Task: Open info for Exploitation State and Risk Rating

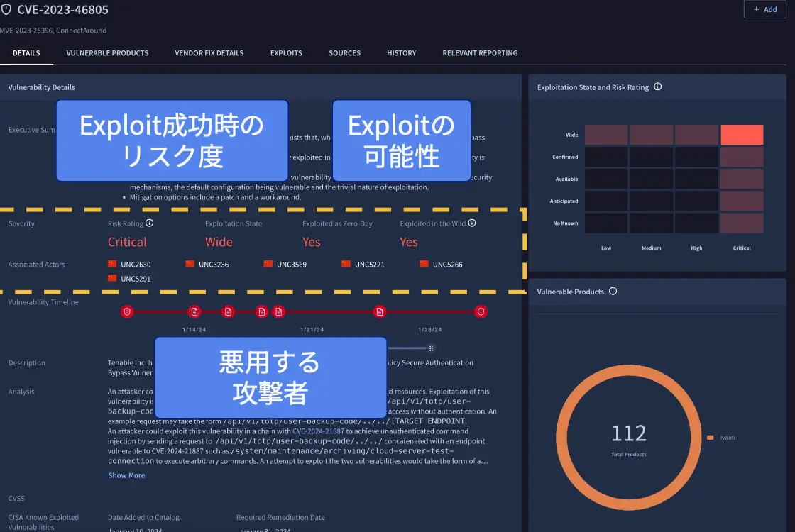Action: coord(657,87)
